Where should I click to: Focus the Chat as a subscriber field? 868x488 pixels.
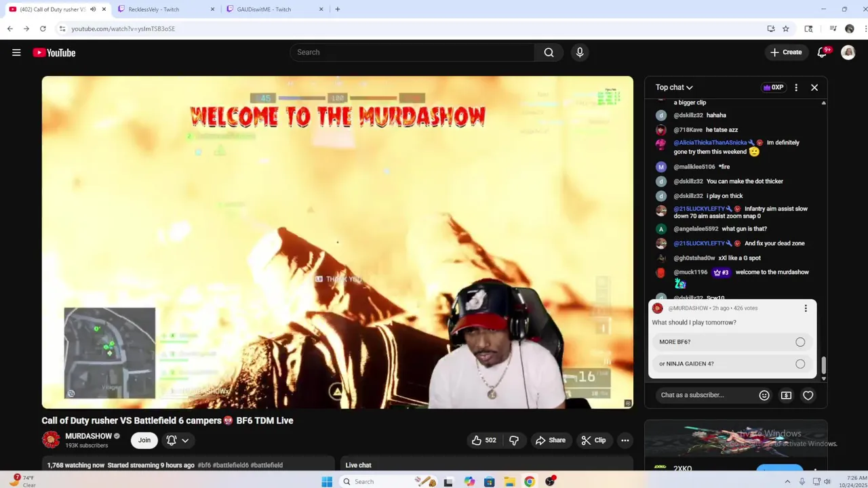point(705,395)
